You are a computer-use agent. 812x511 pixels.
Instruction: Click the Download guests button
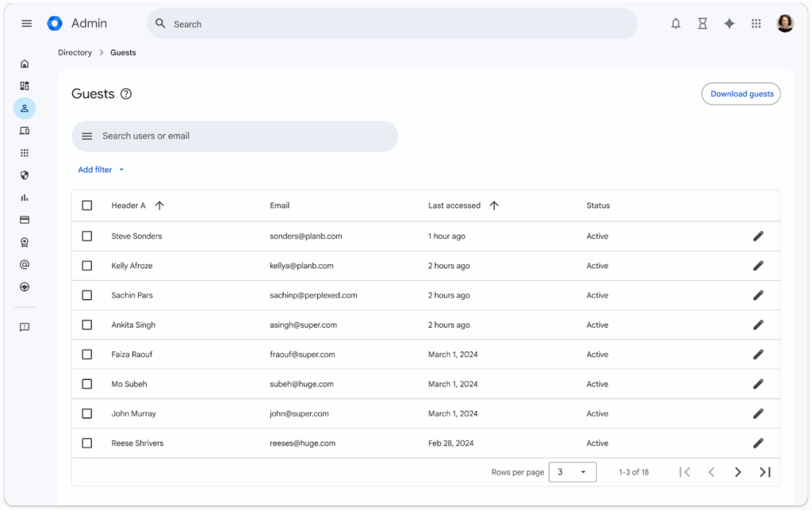click(741, 94)
